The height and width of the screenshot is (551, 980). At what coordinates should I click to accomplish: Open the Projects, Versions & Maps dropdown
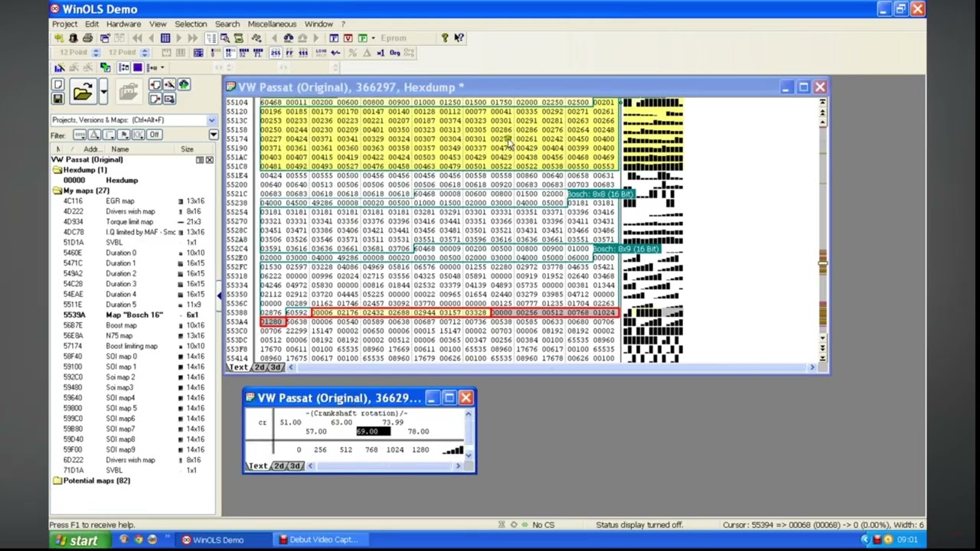point(212,120)
